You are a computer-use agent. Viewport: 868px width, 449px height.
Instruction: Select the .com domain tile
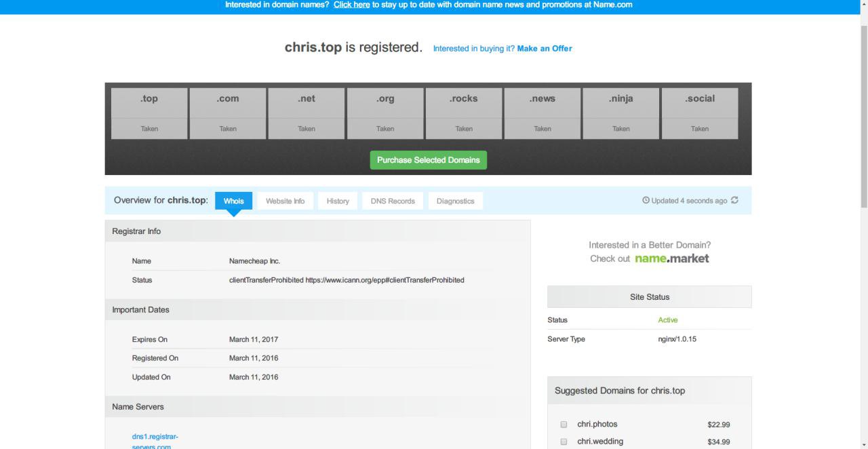228,113
